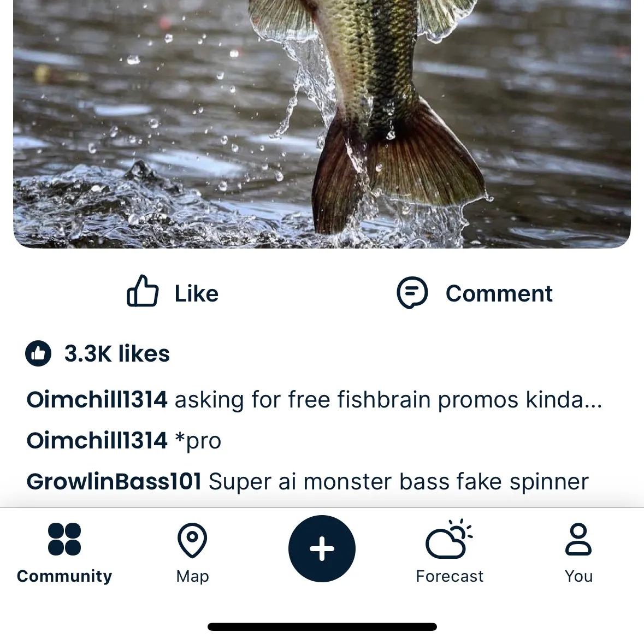
Task: Tap the speech bubble Comment icon
Action: [x=411, y=292]
